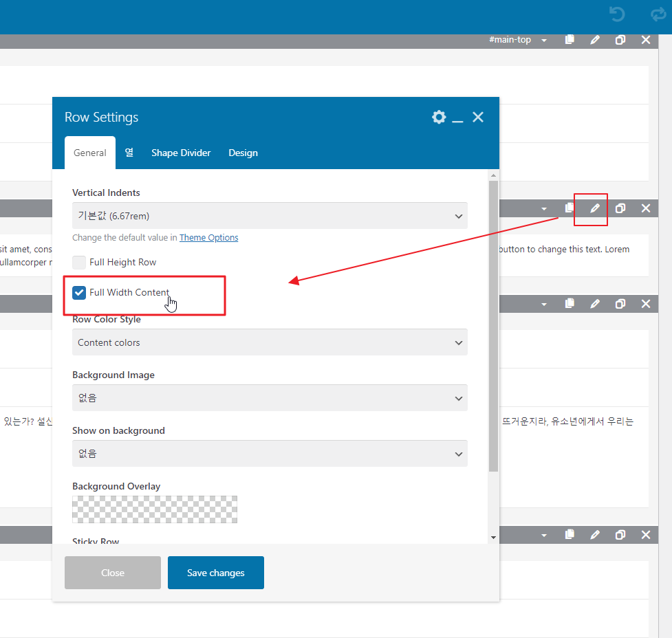The width and height of the screenshot is (672, 638).
Task: Copy the row beside the Save changes button
Action: point(570,535)
